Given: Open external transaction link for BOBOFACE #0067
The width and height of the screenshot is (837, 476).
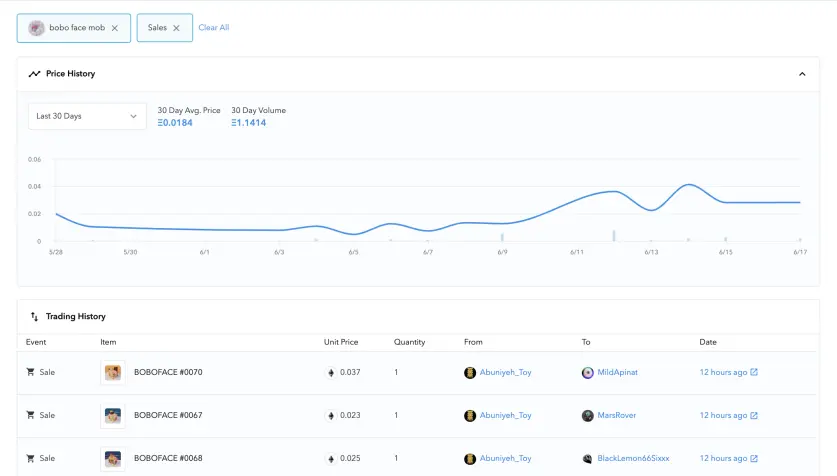Looking at the screenshot, I should coord(754,415).
